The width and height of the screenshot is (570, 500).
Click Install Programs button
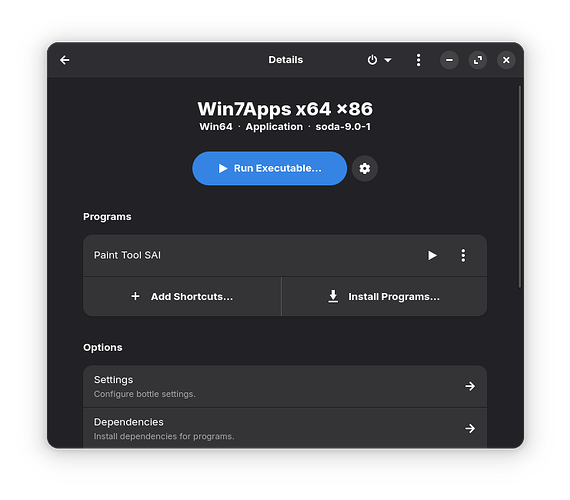pyautogui.click(x=384, y=297)
